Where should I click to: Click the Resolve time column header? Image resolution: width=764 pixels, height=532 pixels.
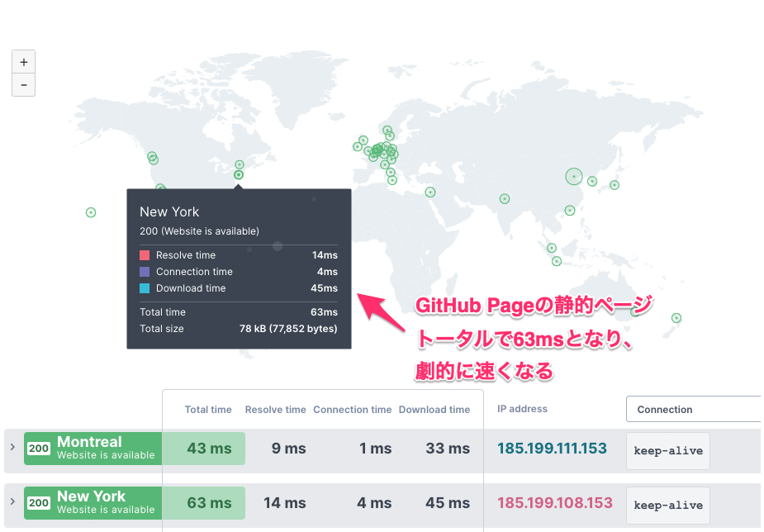[276, 410]
